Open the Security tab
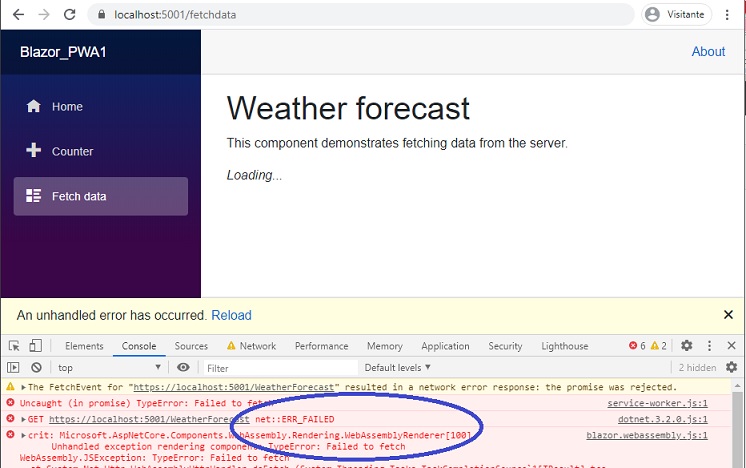This screenshot has width=746, height=468. (x=505, y=346)
